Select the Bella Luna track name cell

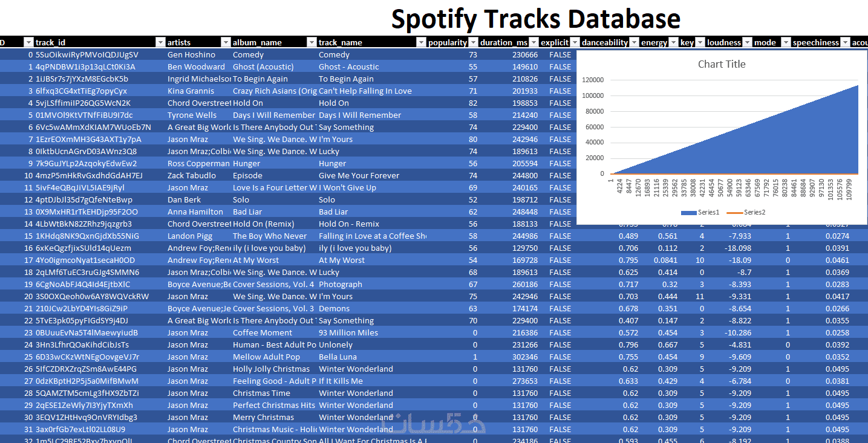[338, 357]
